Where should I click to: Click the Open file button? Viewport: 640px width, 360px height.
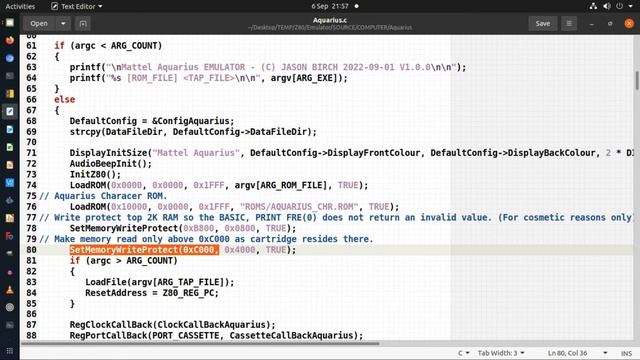tap(39, 24)
